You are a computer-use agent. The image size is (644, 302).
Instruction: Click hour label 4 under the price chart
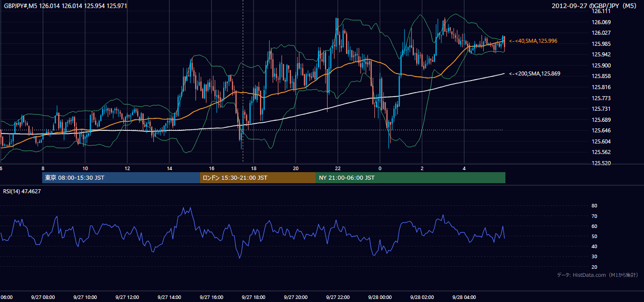[464, 169]
